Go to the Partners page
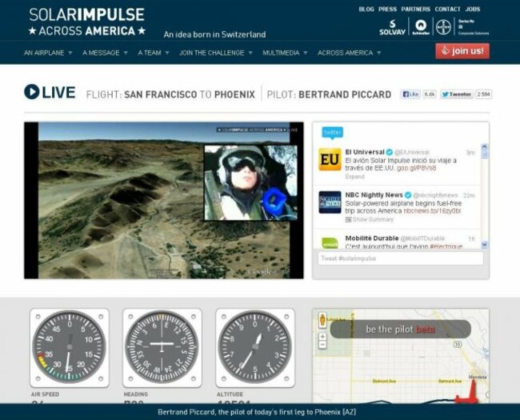The width and height of the screenshot is (520, 420). tap(415, 10)
